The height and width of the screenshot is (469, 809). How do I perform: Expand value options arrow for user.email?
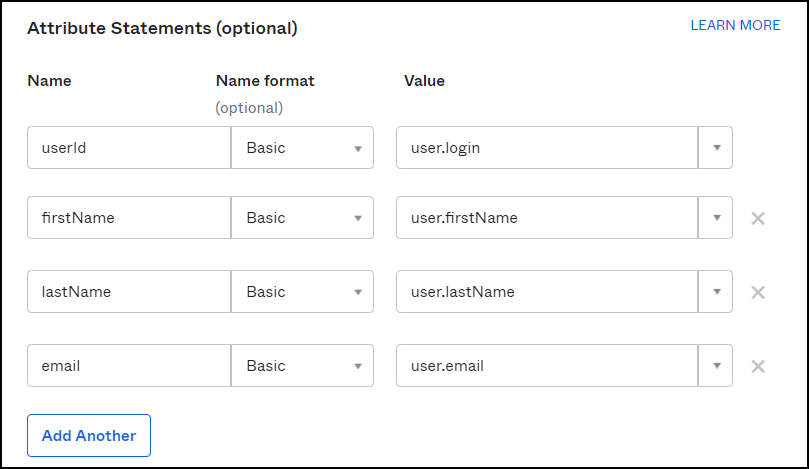tap(716, 366)
